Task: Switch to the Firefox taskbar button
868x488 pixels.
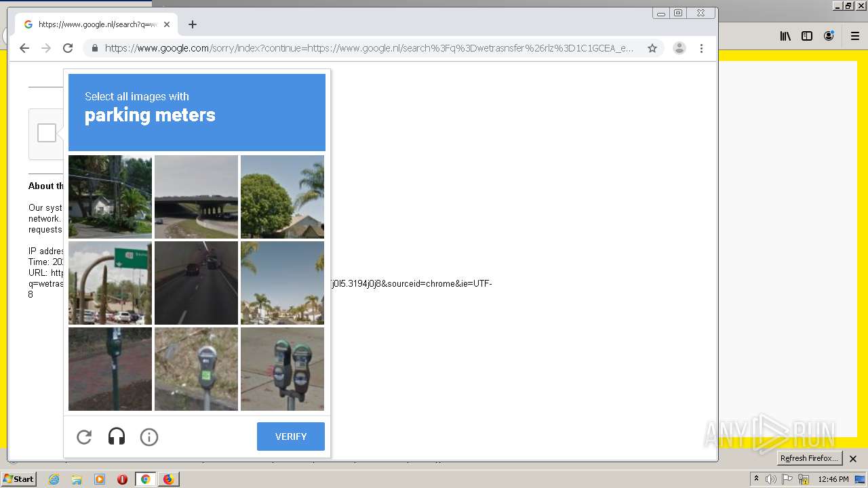Action: click(x=168, y=479)
